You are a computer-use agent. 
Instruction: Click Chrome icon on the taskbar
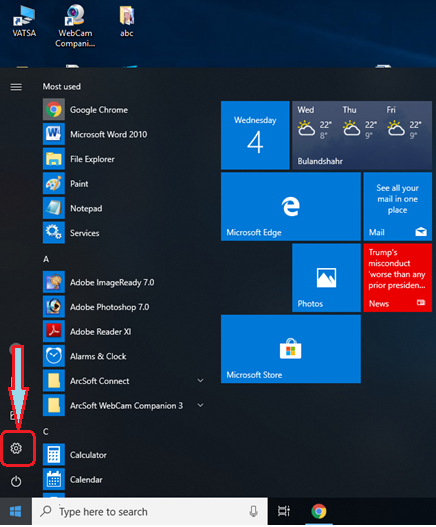click(318, 512)
